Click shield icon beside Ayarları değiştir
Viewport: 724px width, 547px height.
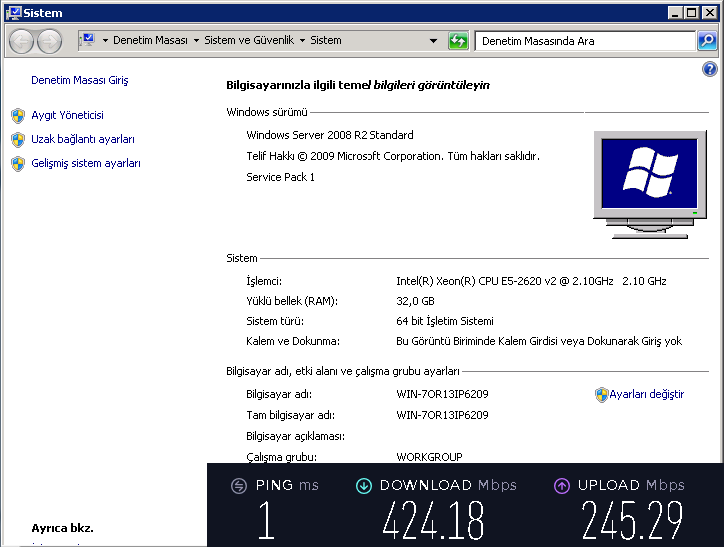click(601, 395)
